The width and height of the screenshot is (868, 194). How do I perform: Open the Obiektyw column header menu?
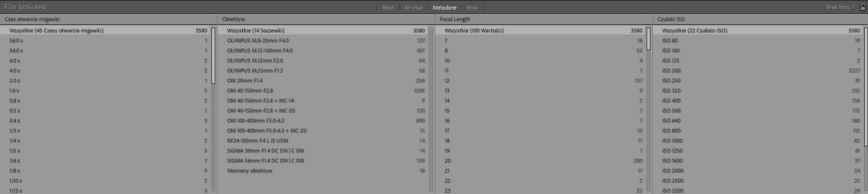(233, 19)
